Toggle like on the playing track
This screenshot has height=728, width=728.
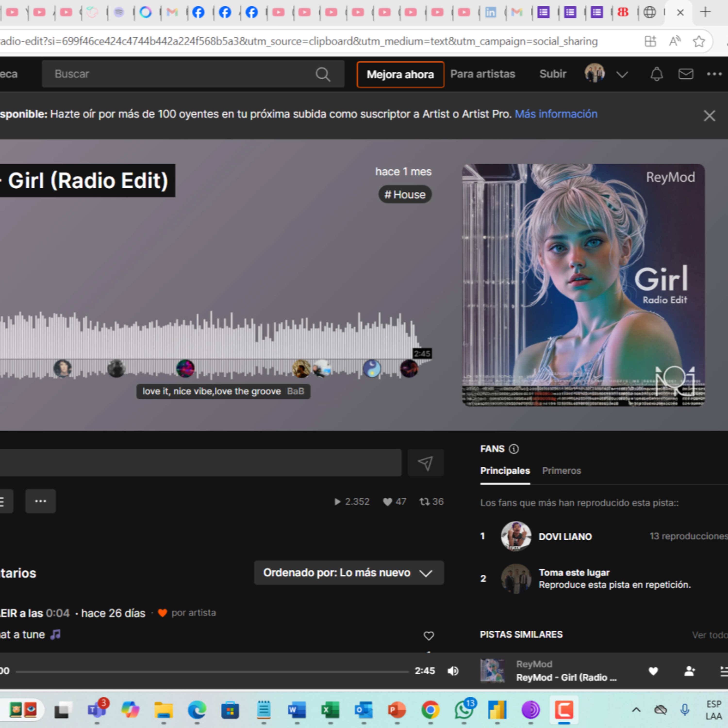coord(653,671)
